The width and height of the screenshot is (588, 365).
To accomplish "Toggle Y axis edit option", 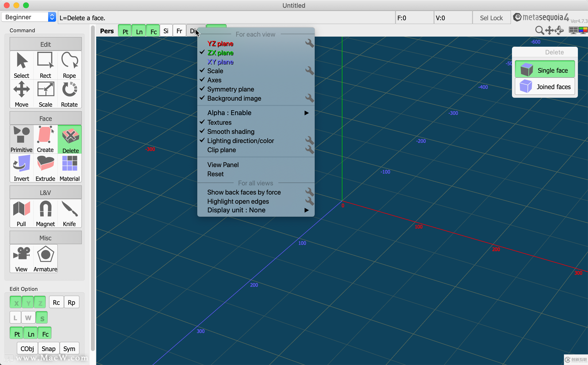I will pyautogui.click(x=28, y=302).
